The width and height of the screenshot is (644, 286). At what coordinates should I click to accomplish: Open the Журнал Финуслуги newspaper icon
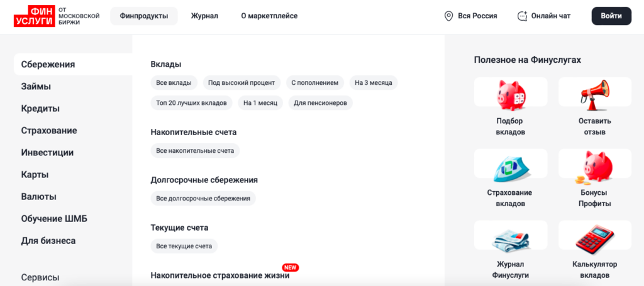[510, 238]
